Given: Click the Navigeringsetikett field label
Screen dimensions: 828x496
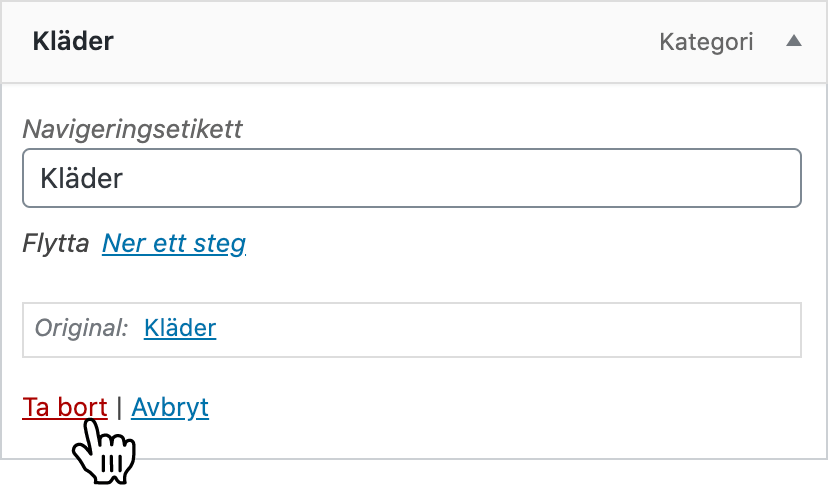Looking at the screenshot, I should (133, 129).
